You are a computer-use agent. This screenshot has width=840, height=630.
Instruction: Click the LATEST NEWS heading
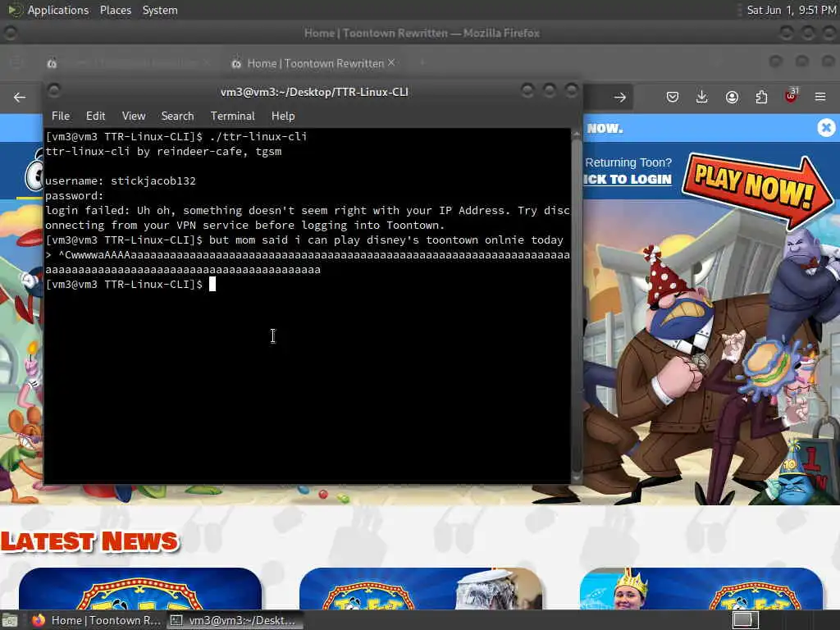89,541
